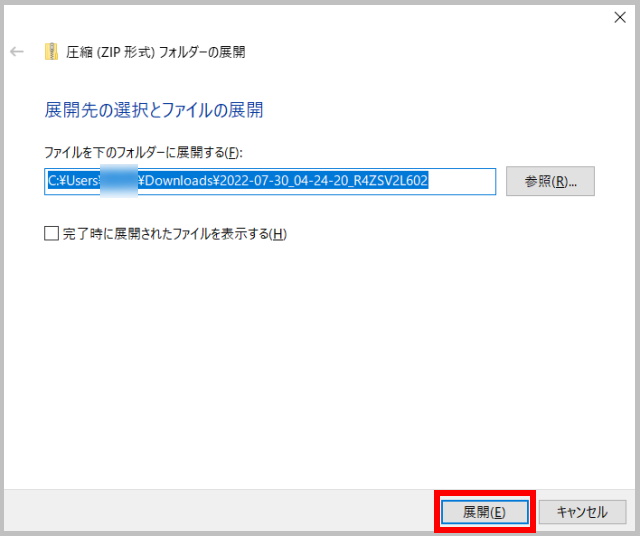Click the gray footer area left of 展開(E)

[220, 511]
